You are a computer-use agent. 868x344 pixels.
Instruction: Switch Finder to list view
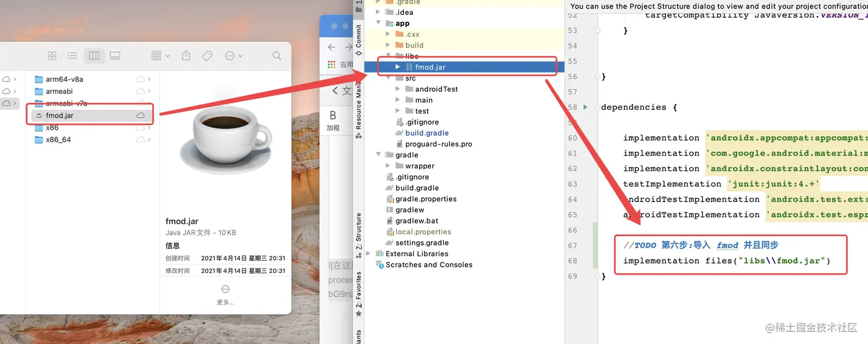click(72, 56)
